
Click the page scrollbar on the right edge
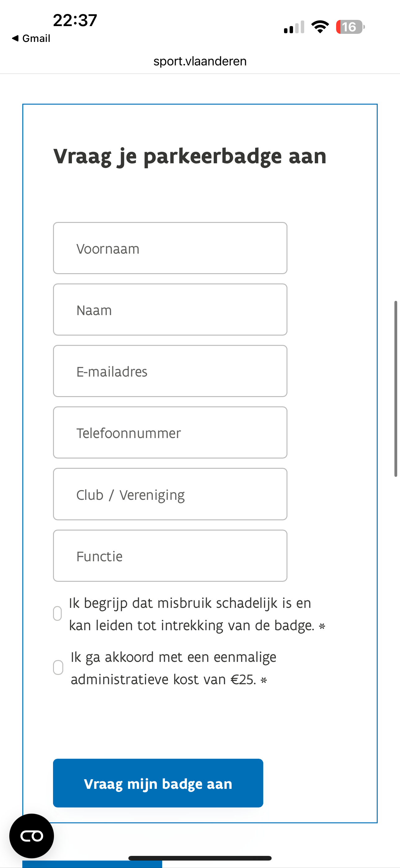pos(396,388)
